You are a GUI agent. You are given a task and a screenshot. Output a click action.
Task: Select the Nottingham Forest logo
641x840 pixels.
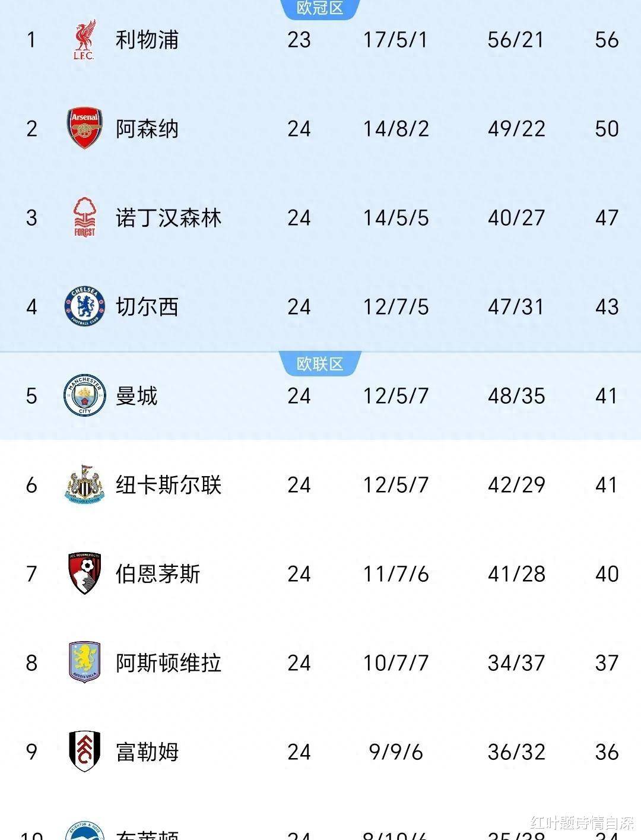(84, 217)
